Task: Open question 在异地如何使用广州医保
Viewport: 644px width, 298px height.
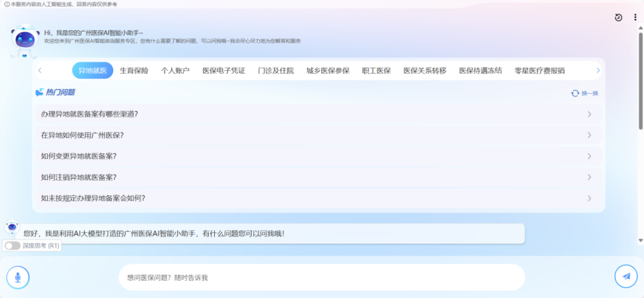Action: tap(82, 135)
